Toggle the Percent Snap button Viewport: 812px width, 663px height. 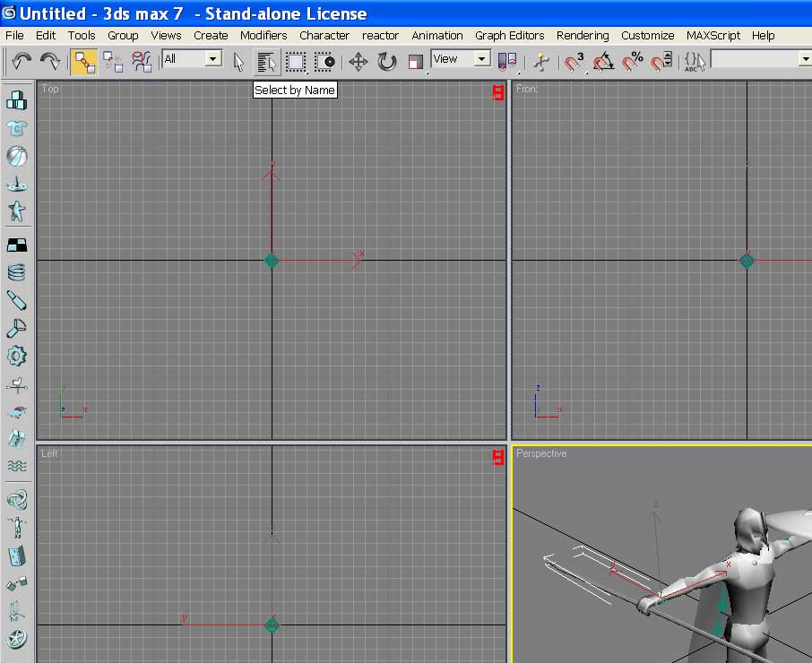coord(633,62)
